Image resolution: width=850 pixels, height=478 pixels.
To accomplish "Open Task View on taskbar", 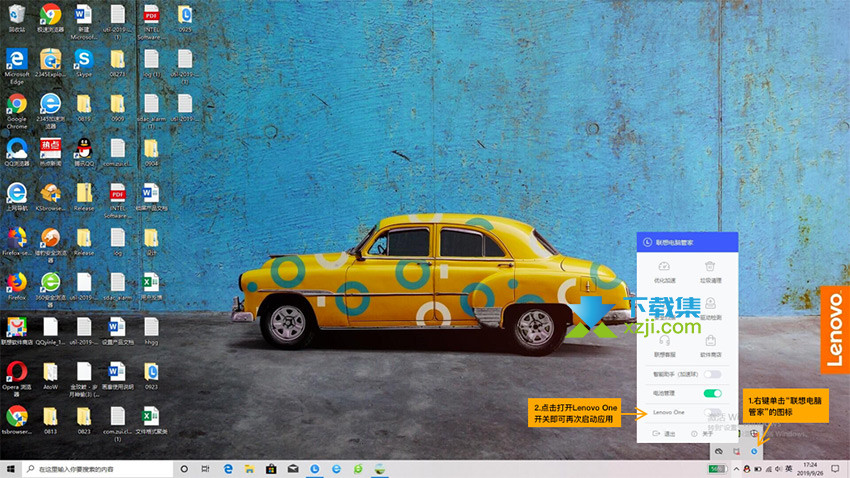I will 205,469.
